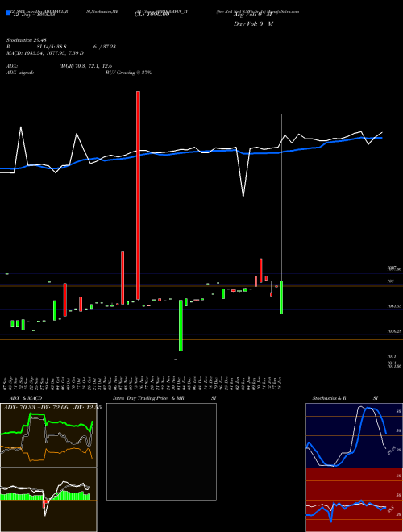This screenshot has width=403, height=532.
Task: Click the blue 12 Day SMA legend square
Action: 8,13
